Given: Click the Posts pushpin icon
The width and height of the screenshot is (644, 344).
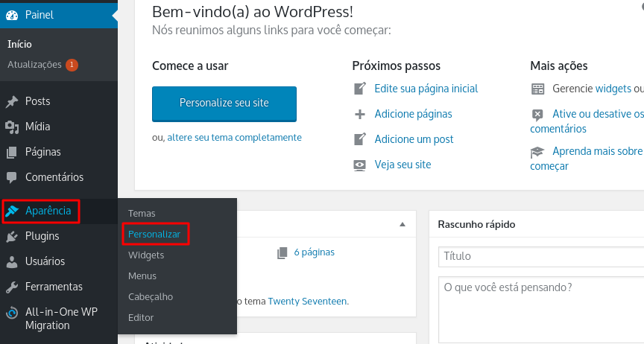Looking at the screenshot, I should point(12,102).
